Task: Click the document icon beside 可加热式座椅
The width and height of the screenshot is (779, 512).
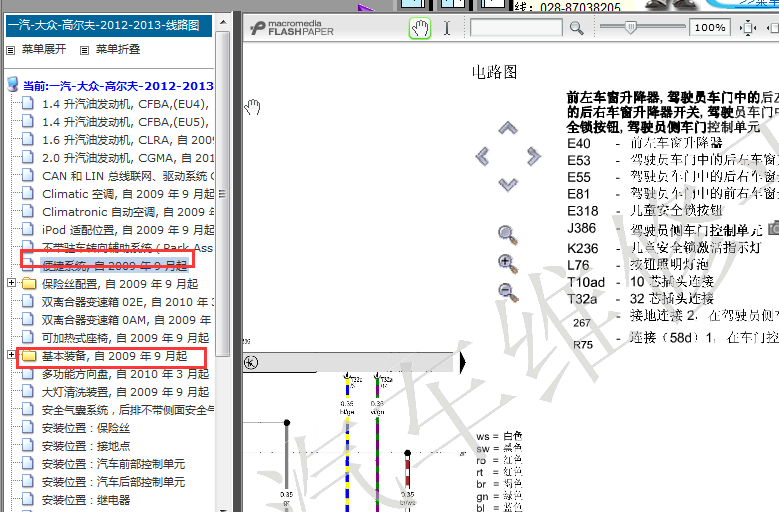Action: (28, 338)
